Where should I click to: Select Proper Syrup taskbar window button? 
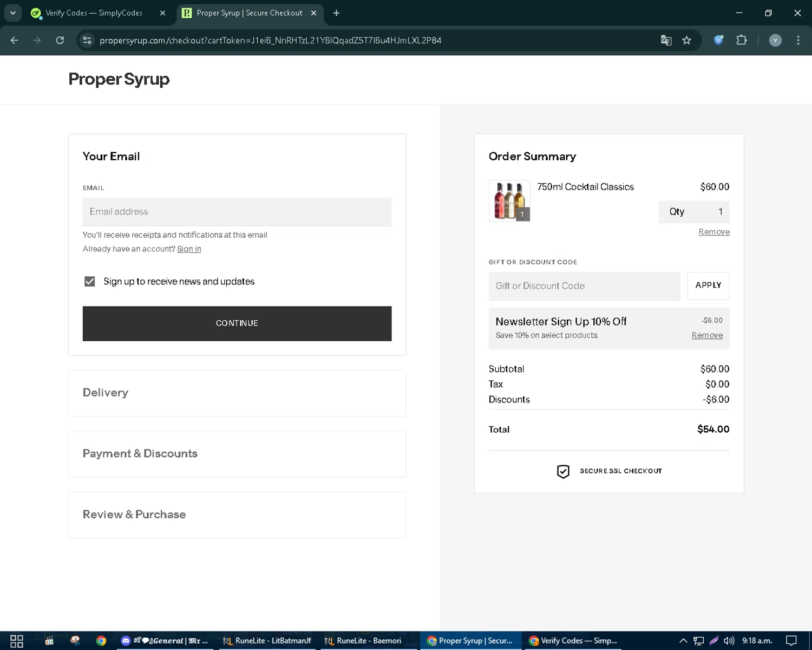pos(470,641)
